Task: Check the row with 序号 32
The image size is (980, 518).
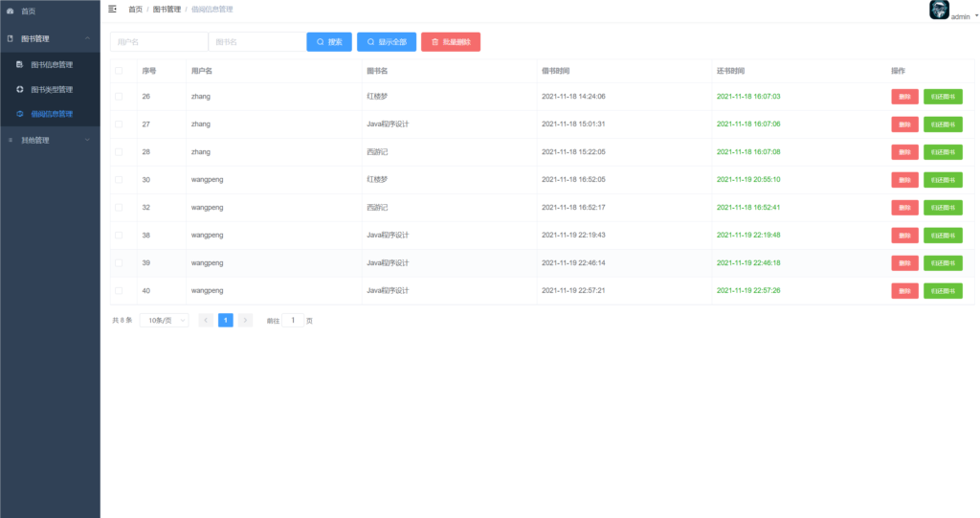Action: tap(119, 207)
